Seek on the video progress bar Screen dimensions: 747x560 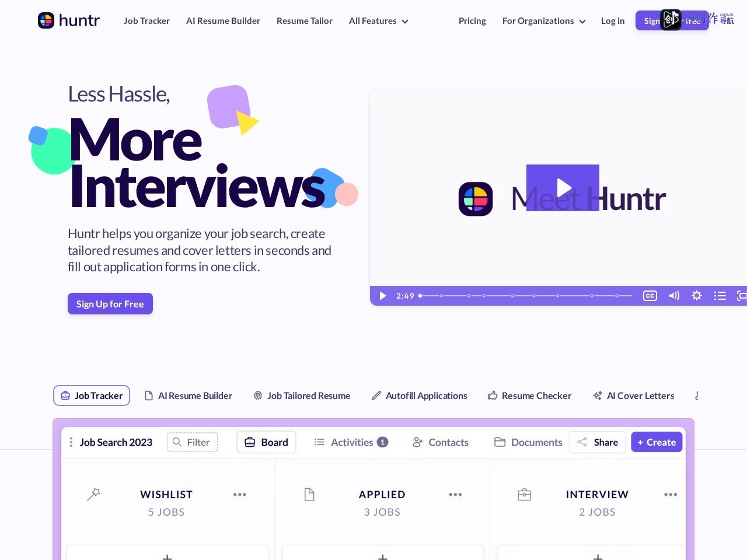[x=525, y=296]
